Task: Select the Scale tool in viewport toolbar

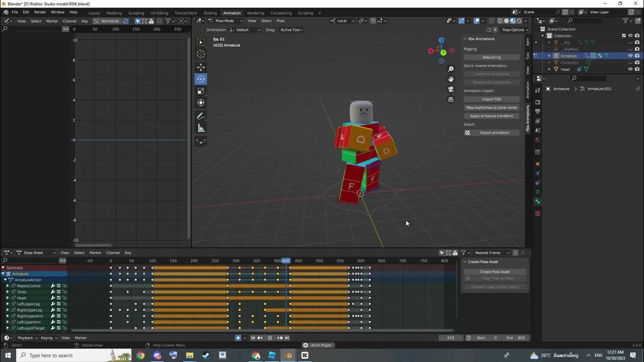Action: click(x=201, y=91)
